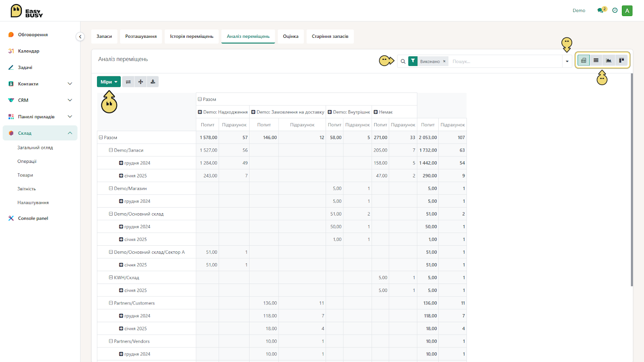Switch to the pivot table view icon
Screen dimensions: 644x362
click(583, 60)
